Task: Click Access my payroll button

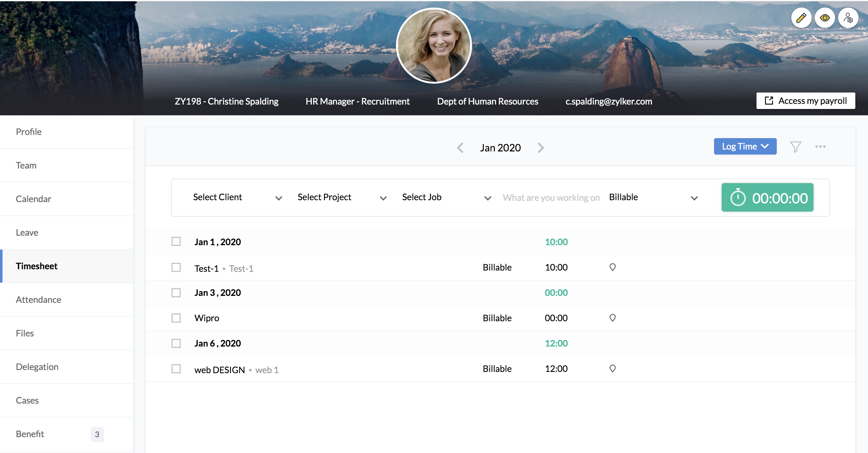Action: (805, 101)
